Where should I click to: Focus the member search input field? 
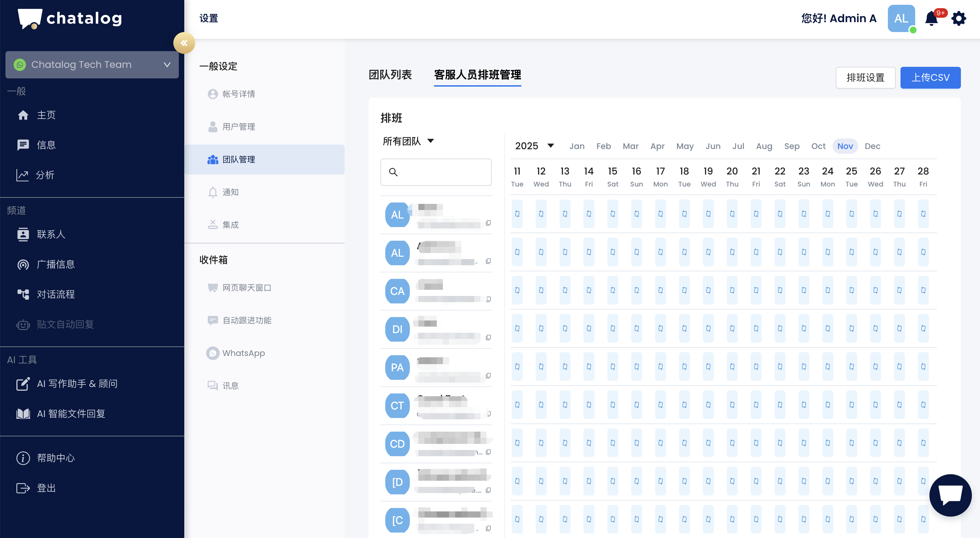(441, 172)
